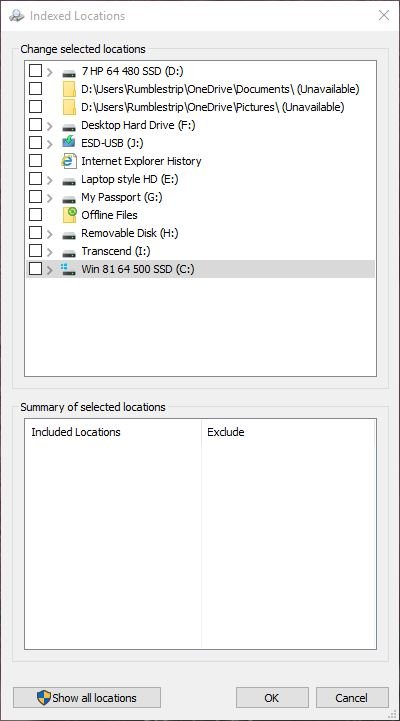400x721 pixels.
Task: Click the Included Locations column header
Action: pos(76,432)
